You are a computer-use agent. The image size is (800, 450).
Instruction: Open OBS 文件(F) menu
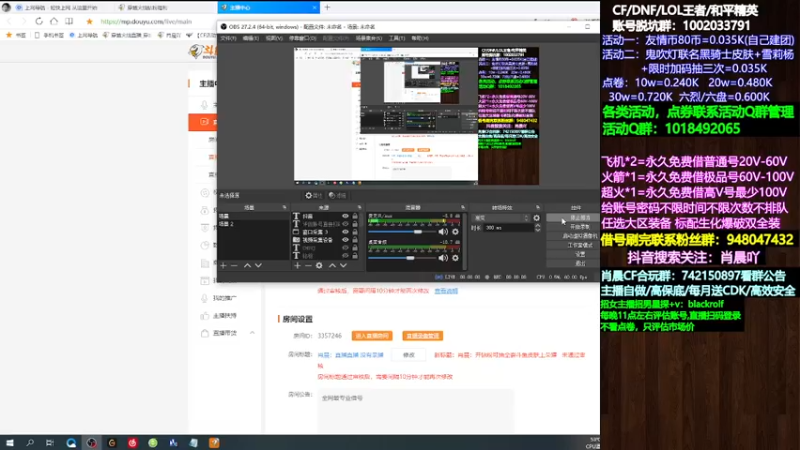[x=228, y=38]
